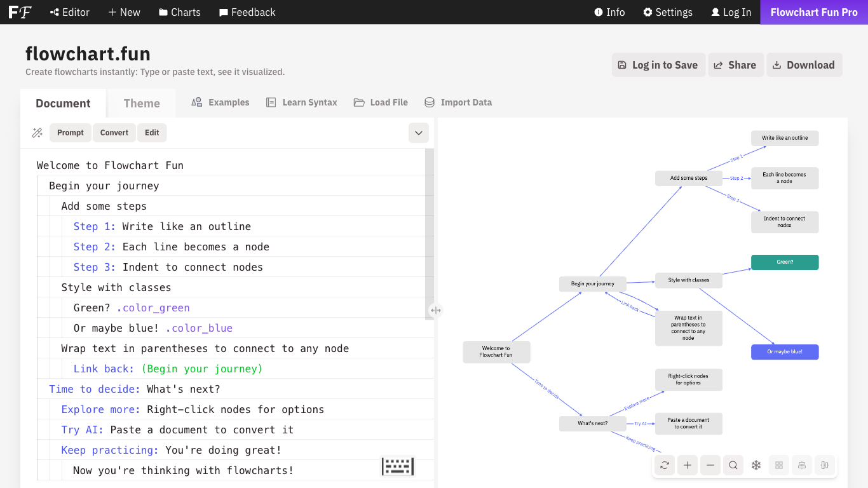Select the 'Right-click nodes for options' graph node
Screen dimensions: 868x488
[x=689, y=379]
